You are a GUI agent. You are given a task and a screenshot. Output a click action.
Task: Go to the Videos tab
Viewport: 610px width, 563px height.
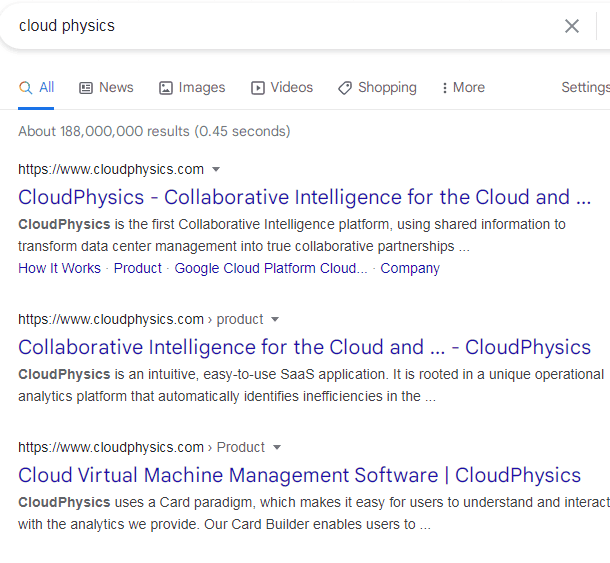click(282, 88)
